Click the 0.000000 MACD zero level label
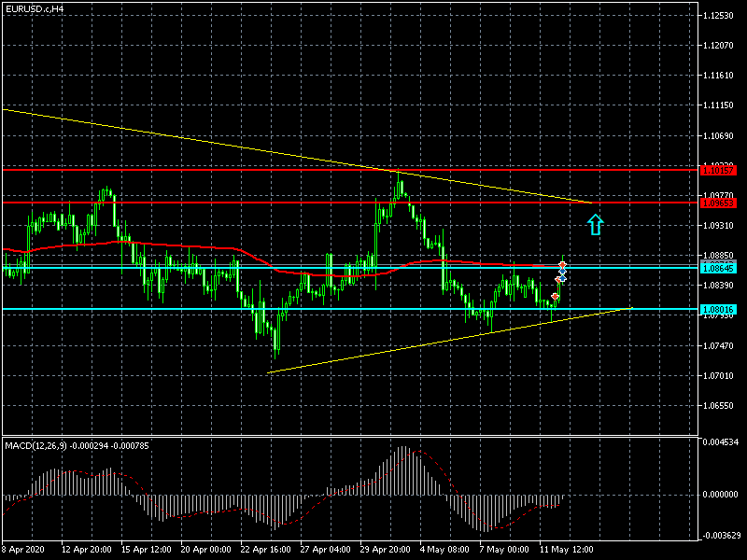The height and width of the screenshot is (560, 747). click(722, 495)
